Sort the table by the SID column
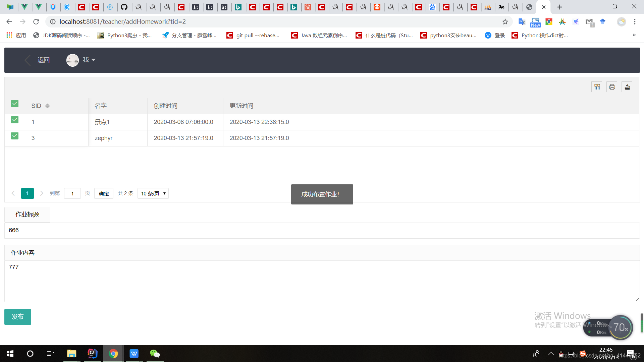This screenshot has width=644, height=362. (47, 106)
